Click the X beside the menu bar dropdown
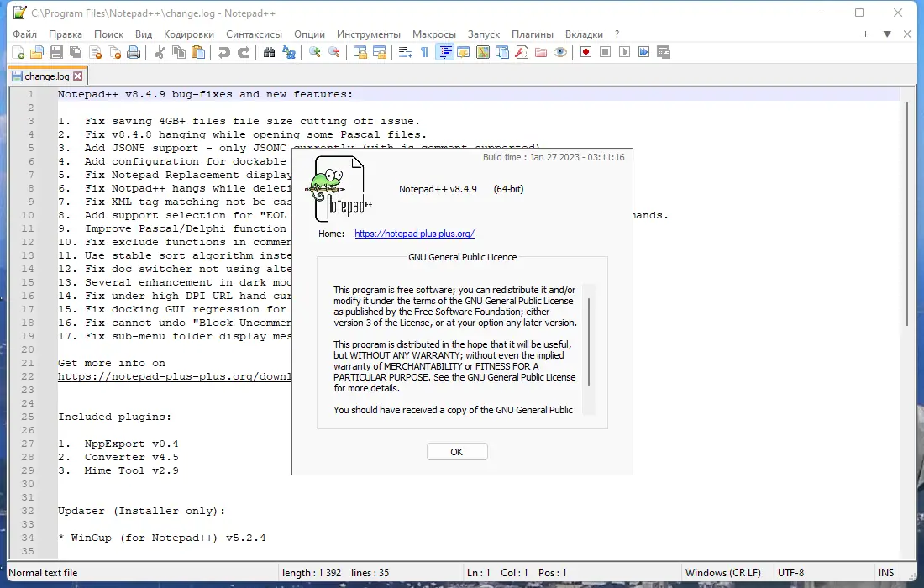The image size is (924, 588). click(x=907, y=34)
